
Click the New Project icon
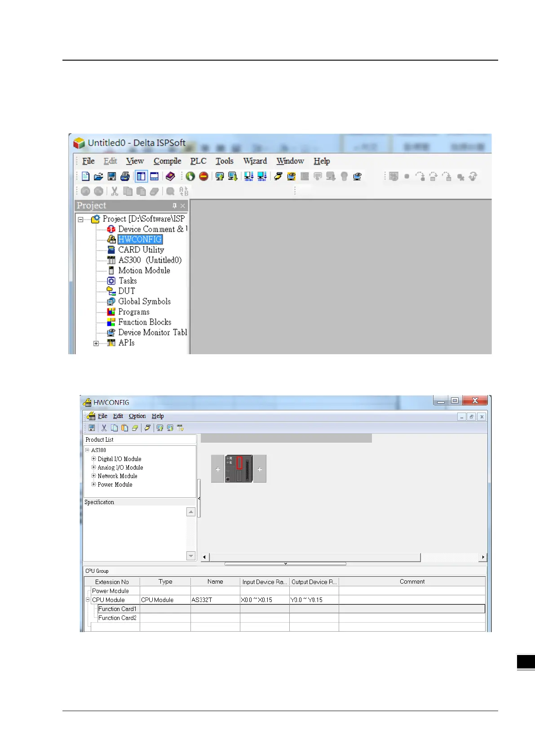[85, 176]
